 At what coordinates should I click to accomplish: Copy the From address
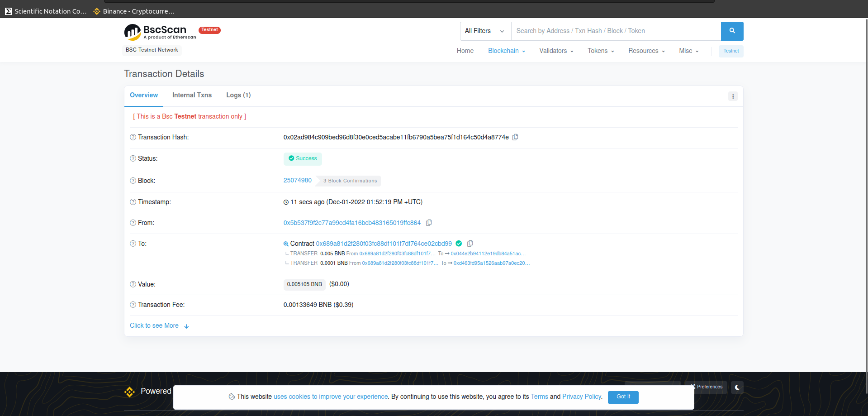[429, 223]
